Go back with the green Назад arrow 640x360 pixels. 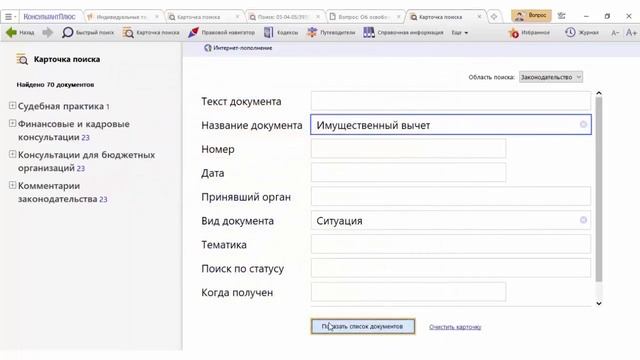pyautogui.click(x=20, y=32)
